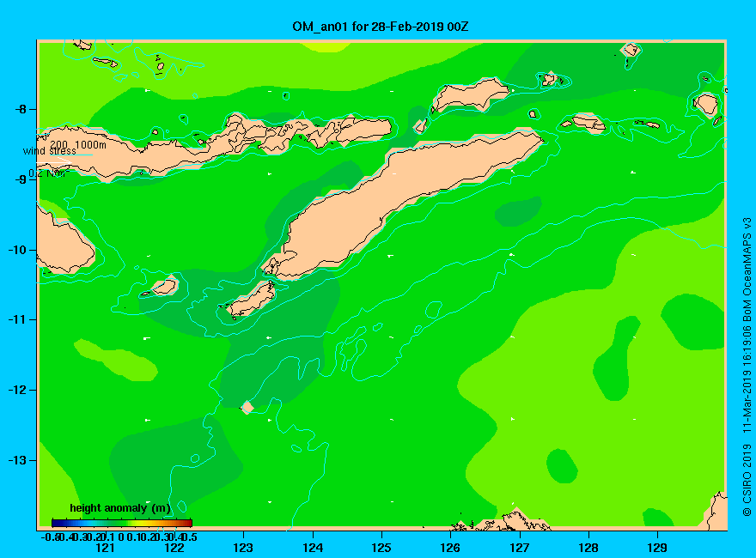Click longitude label "125" on the x-axis
This screenshot has height=558, width=756.
(x=381, y=548)
